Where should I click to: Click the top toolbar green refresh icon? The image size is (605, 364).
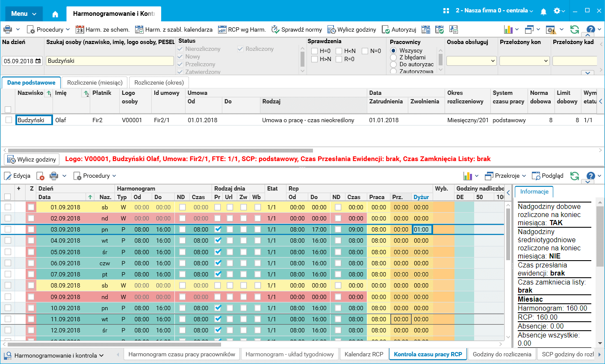click(574, 29)
